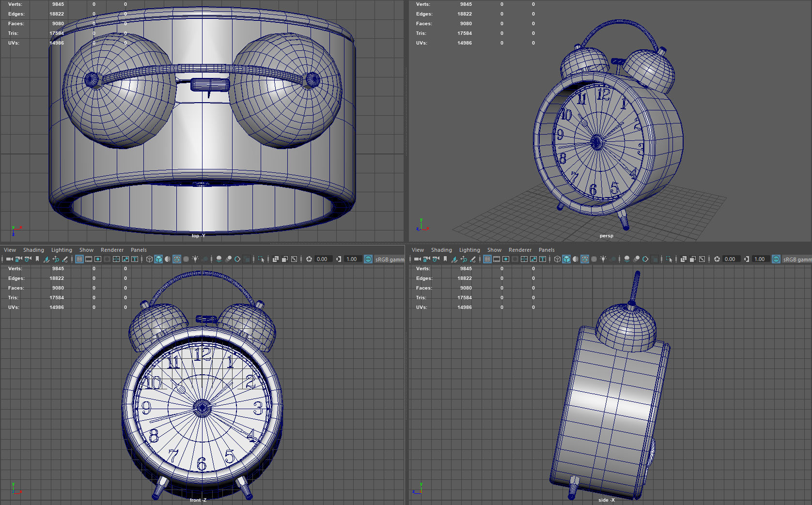Click exposure value field 0.00 in front panel
This screenshot has width=812, height=505.
point(323,259)
